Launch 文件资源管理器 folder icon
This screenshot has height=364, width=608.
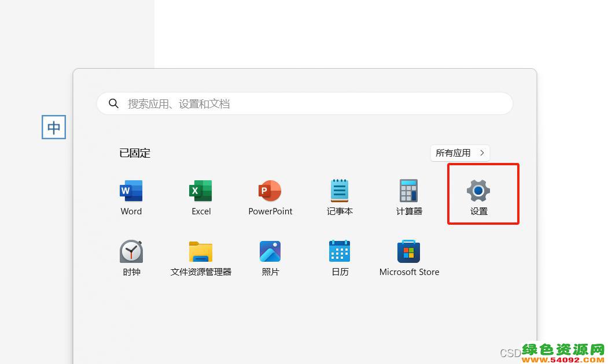click(x=201, y=252)
